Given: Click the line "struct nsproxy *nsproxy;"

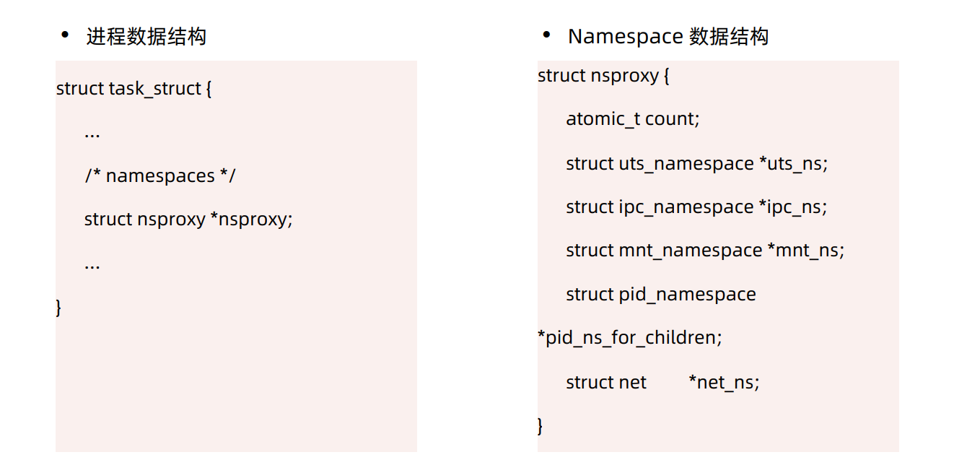Looking at the screenshot, I should tap(189, 220).
